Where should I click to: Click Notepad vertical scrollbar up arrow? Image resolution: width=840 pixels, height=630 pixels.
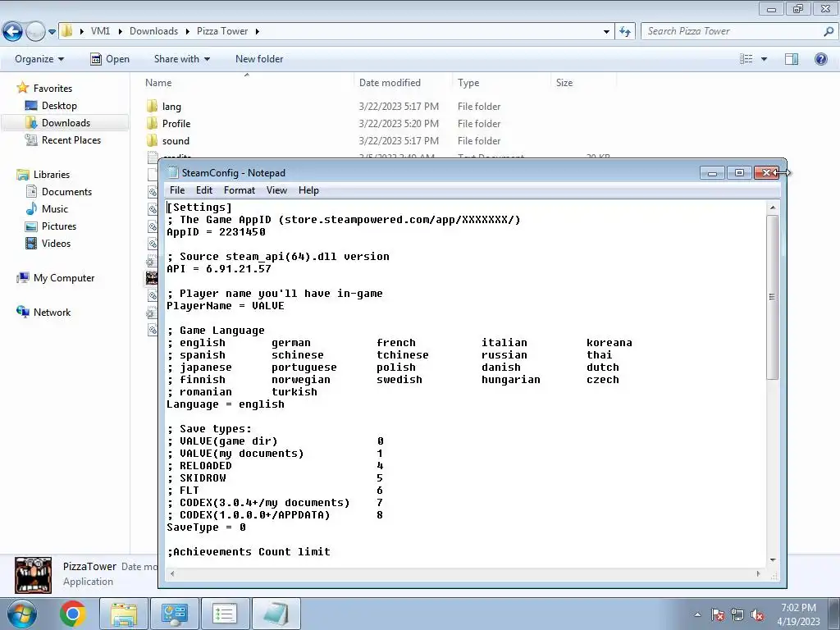point(773,208)
